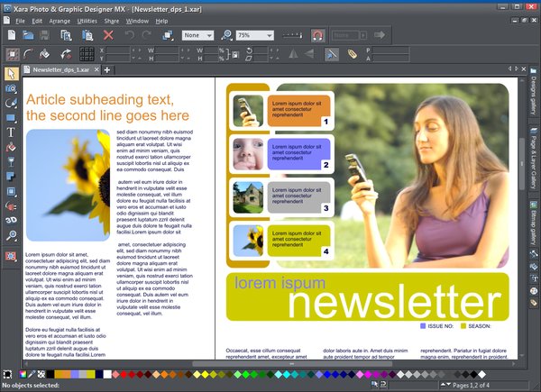The height and width of the screenshot is (392, 541).
Task: Select the Contour tool
Action: (x=11, y=191)
